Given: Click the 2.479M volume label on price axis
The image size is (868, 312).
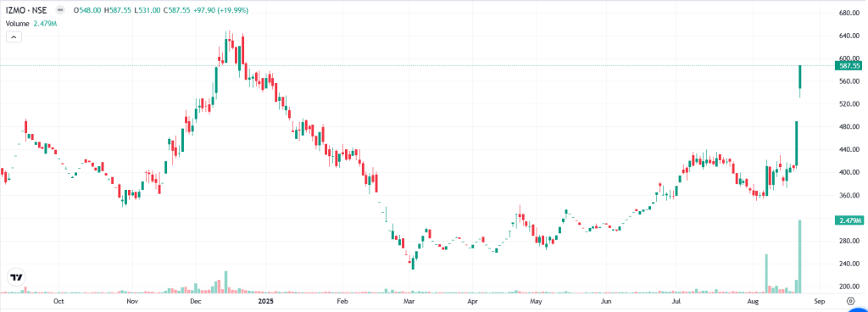Looking at the screenshot, I should click(849, 220).
